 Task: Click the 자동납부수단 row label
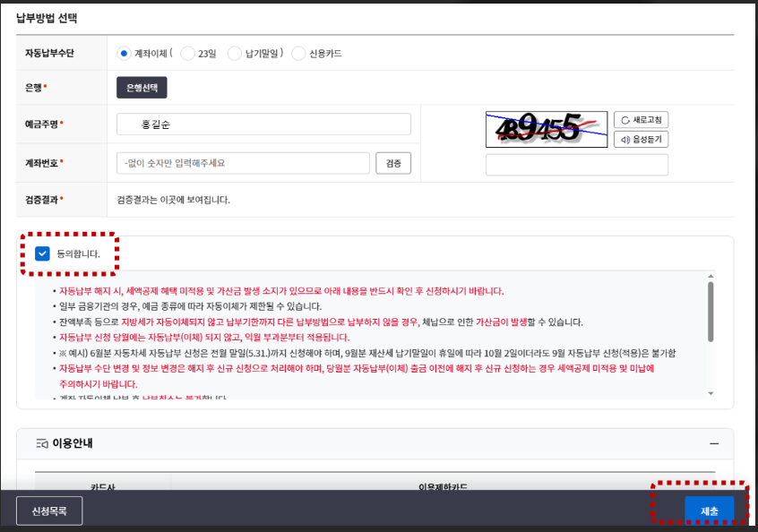click(x=50, y=53)
